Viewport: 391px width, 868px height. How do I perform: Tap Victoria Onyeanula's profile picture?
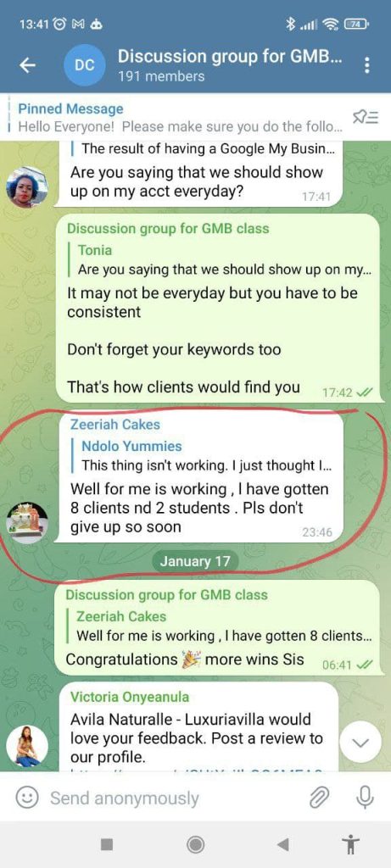tap(26, 746)
